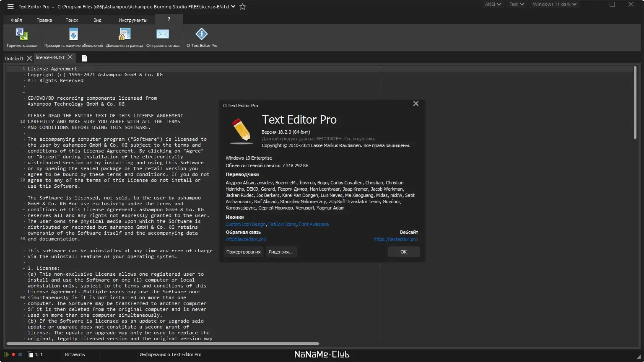Click the line 'via the uninstall feature of your operating system.'

point(102,256)
